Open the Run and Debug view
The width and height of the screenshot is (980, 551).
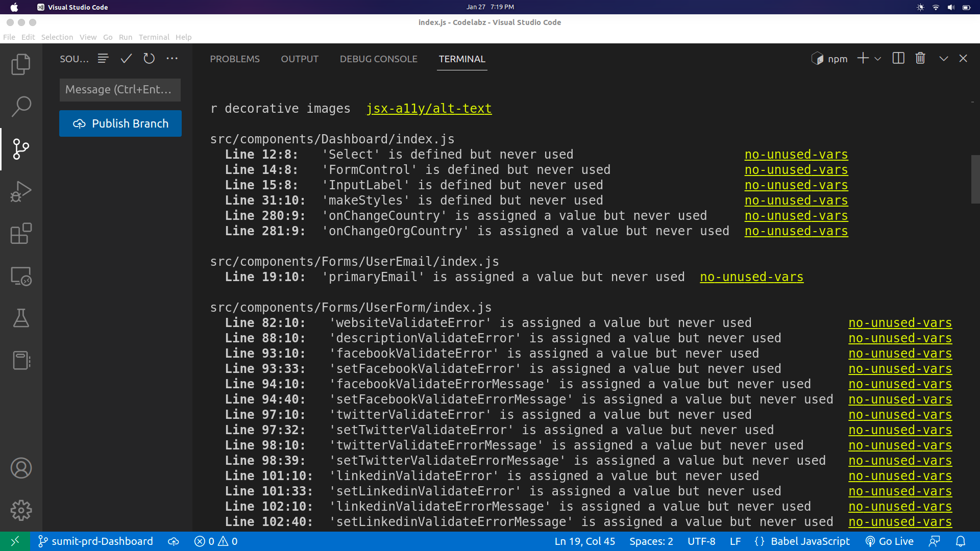click(21, 191)
